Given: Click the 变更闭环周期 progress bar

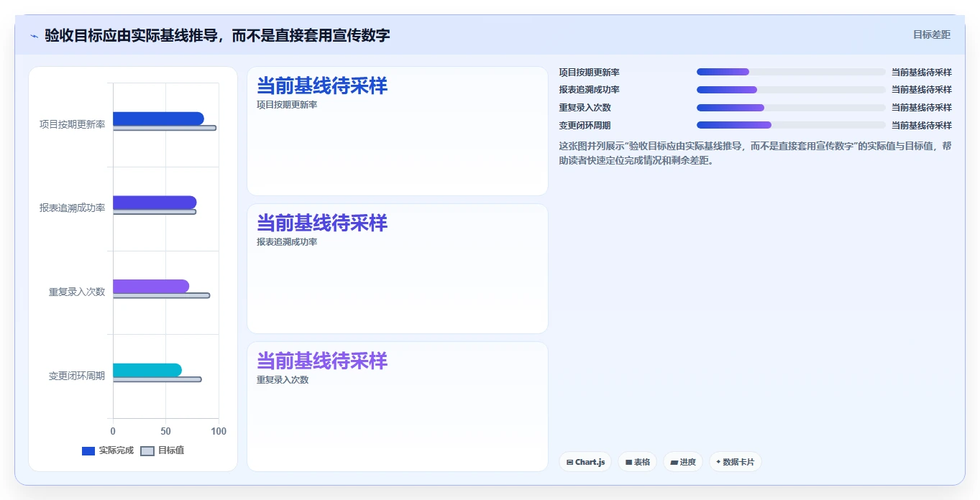Looking at the screenshot, I should point(791,125).
